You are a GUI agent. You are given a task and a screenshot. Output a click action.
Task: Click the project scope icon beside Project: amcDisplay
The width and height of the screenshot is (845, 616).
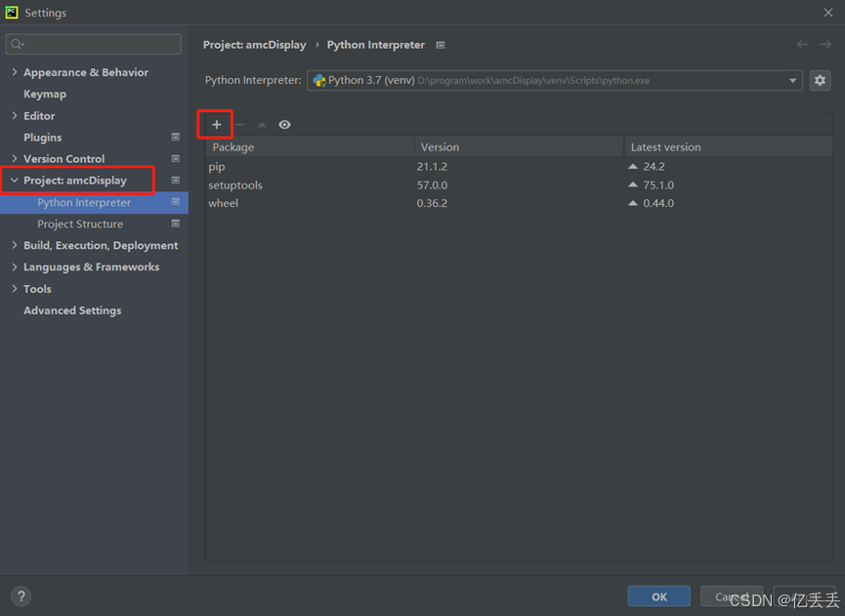coord(175,180)
